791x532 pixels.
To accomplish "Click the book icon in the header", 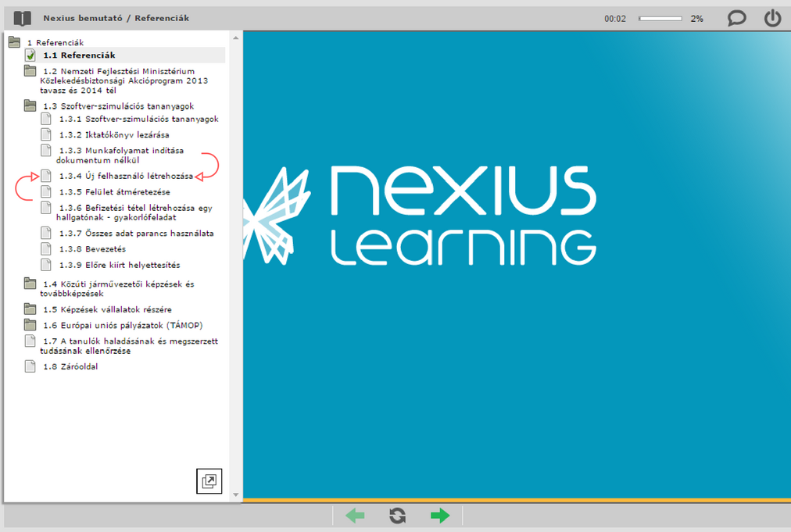I will click(22, 18).
